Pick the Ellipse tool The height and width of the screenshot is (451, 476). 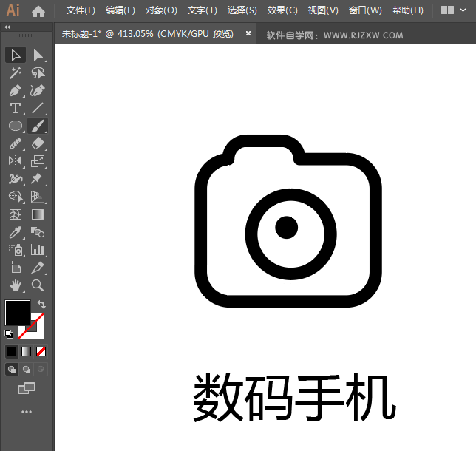coord(15,126)
